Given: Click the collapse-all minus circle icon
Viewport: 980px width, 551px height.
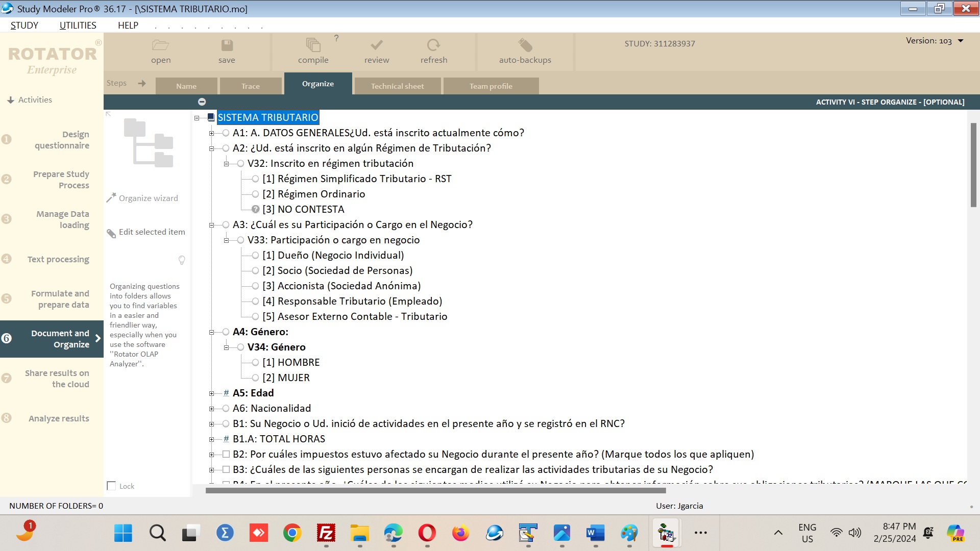Looking at the screenshot, I should click(x=202, y=102).
